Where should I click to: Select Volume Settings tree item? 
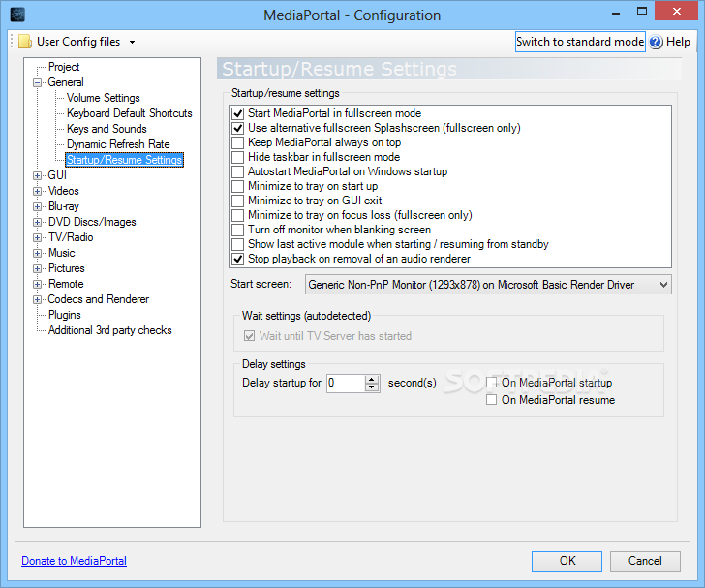coord(103,98)
